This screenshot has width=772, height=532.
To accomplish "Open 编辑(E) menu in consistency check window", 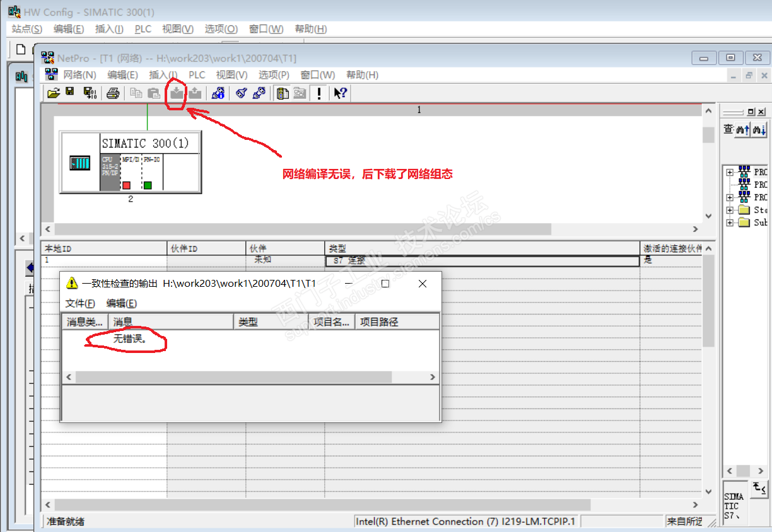I will 122,303.
